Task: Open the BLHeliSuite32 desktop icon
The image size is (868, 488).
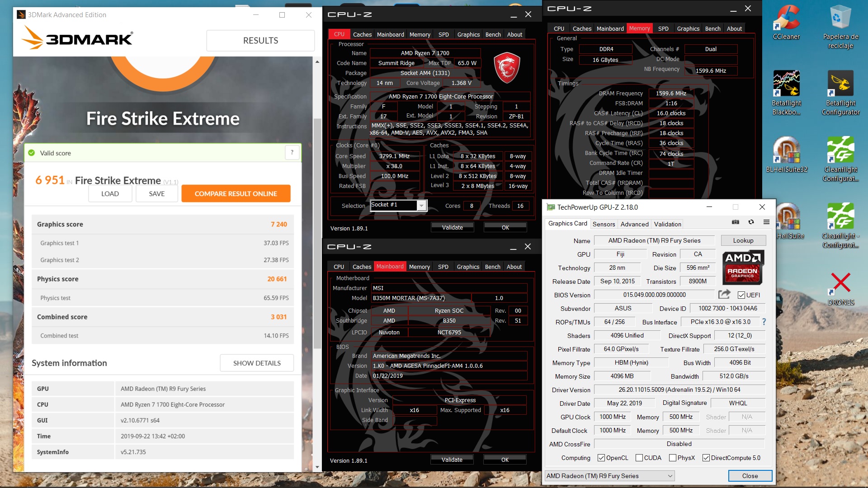Action: pyautogui.click(x=786, y=155)
